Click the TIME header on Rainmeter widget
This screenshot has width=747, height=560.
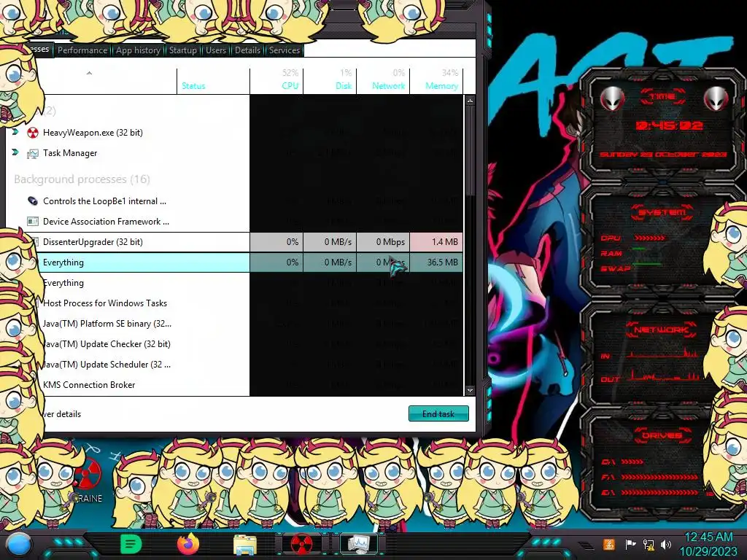pyautogui.click(x=662, y=97)
